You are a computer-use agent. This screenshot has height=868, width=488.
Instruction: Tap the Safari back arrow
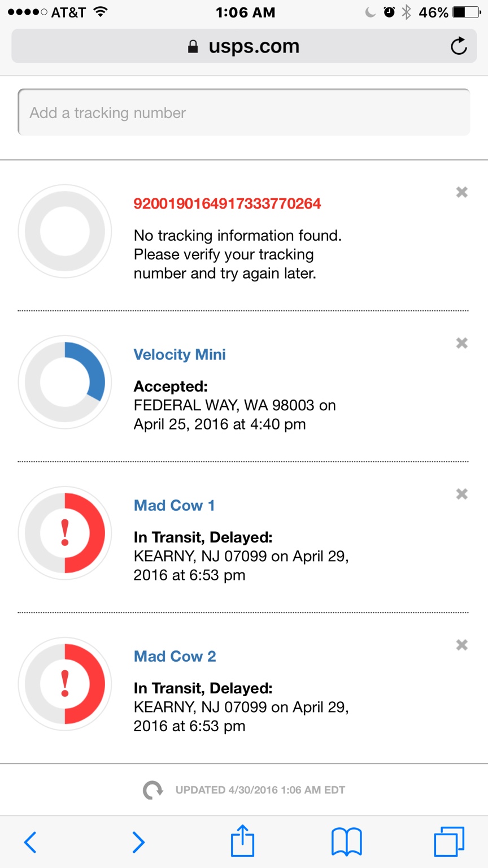point(30,842)
